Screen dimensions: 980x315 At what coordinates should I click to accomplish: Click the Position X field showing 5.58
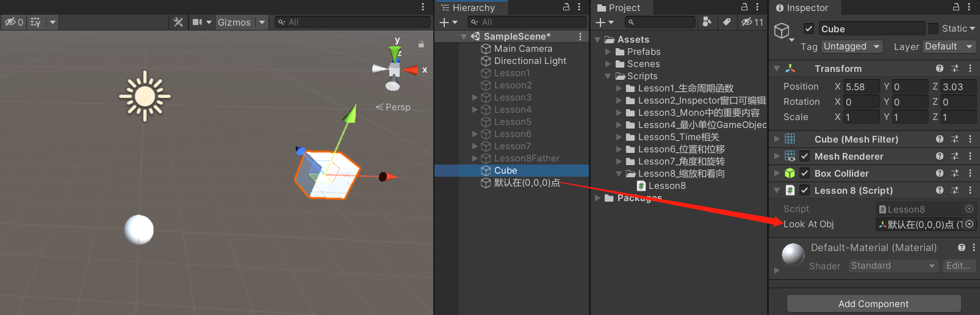tap(862, 87)
